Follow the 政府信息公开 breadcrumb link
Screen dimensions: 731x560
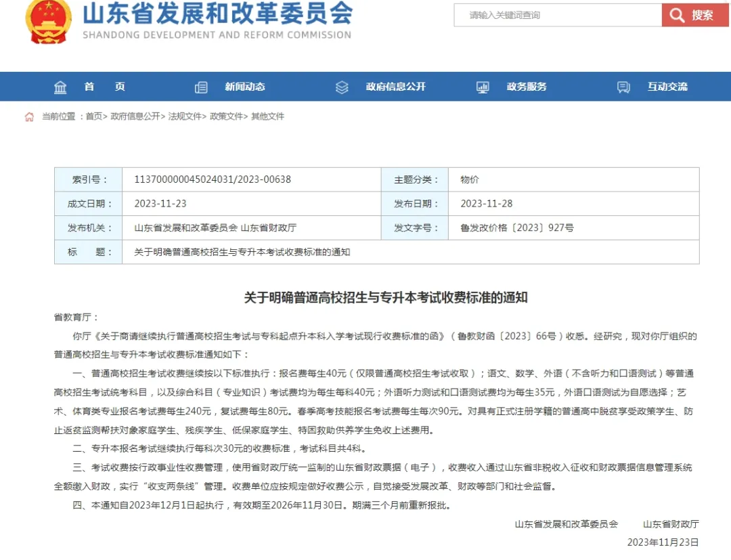tap(135, 116)
